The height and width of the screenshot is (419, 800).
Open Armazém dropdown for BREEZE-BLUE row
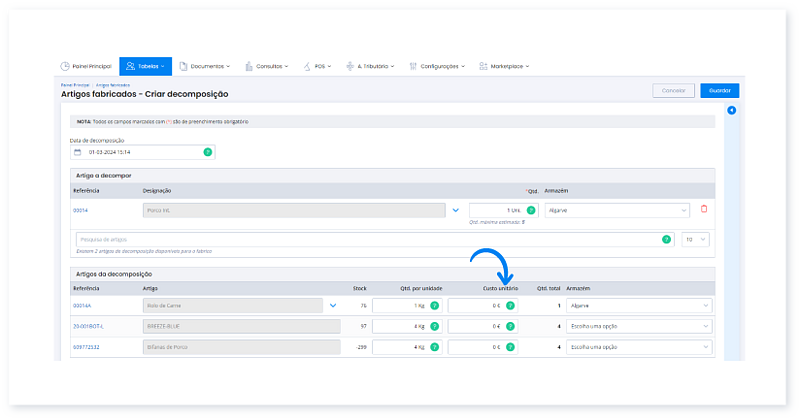[x=639, y=326]
